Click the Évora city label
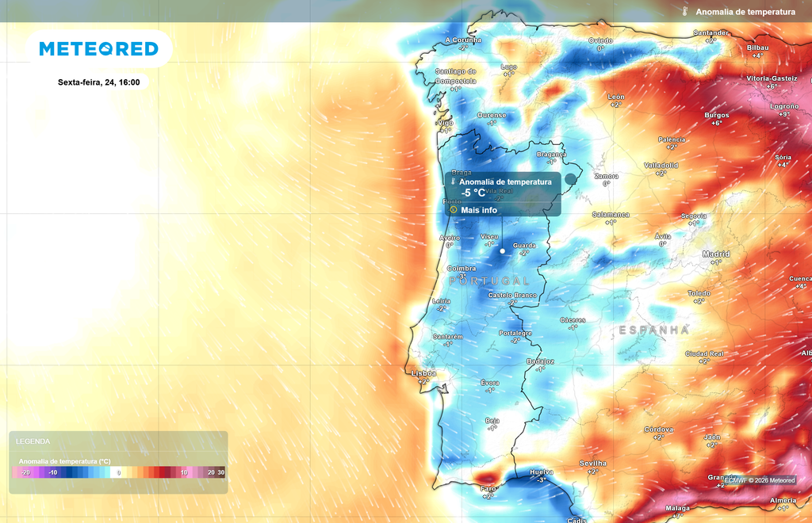 pyautogui.click(x=490, y=383)
